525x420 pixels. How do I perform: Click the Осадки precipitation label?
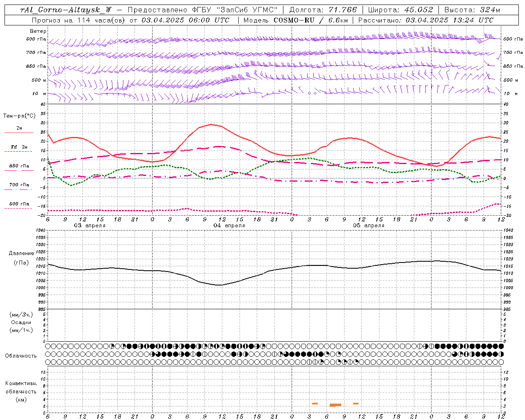click(21, 323)
